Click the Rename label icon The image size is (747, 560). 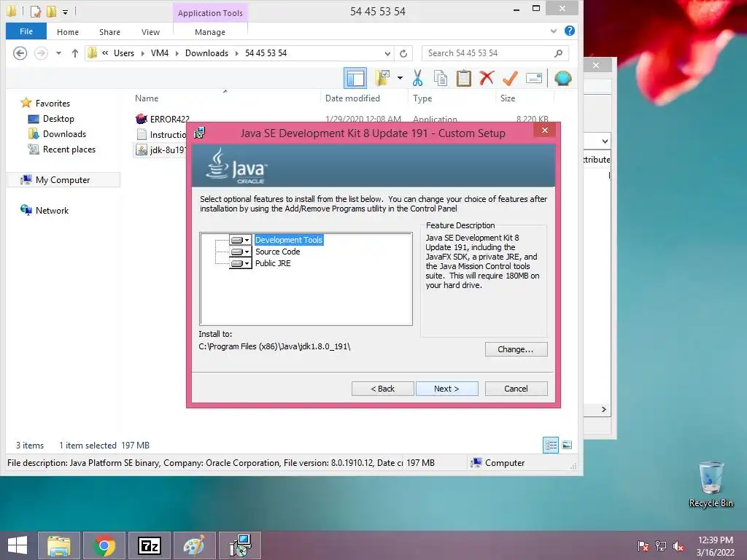click(x=533, y=78)
